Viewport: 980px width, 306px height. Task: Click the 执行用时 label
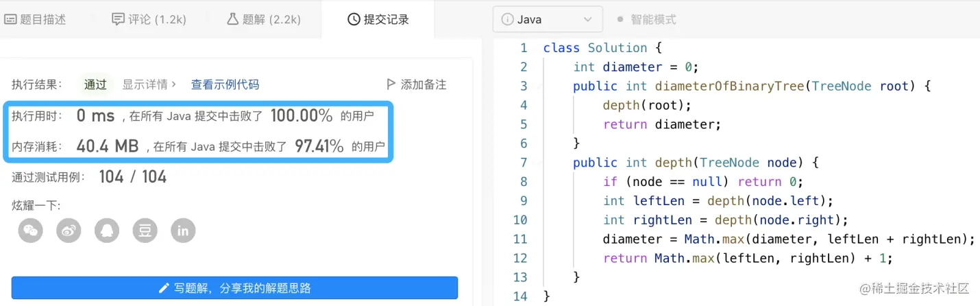pos(36,116)
